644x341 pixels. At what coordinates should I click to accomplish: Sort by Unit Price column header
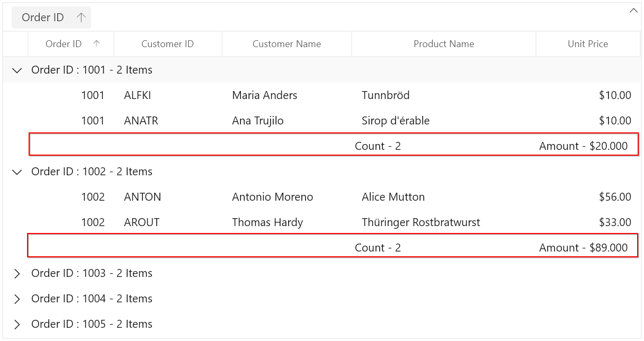588,44
